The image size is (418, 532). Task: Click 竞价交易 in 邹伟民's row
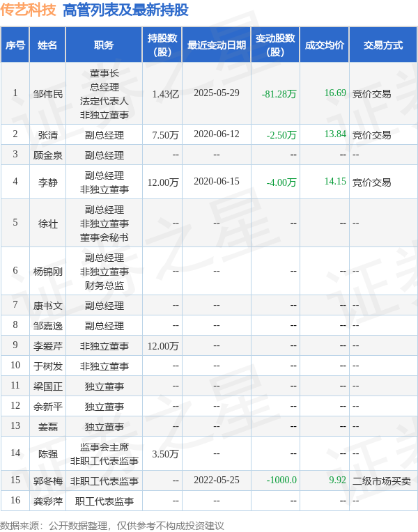click(372, 93)
